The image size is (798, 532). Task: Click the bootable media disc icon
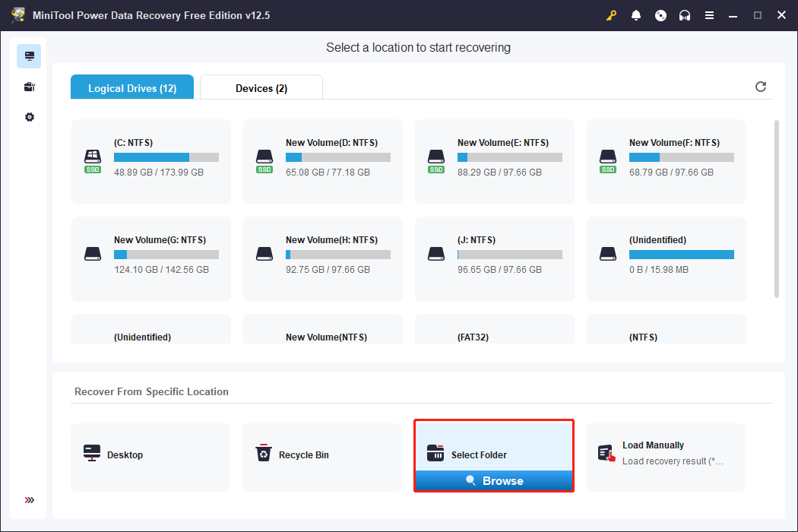click(660, 15)
